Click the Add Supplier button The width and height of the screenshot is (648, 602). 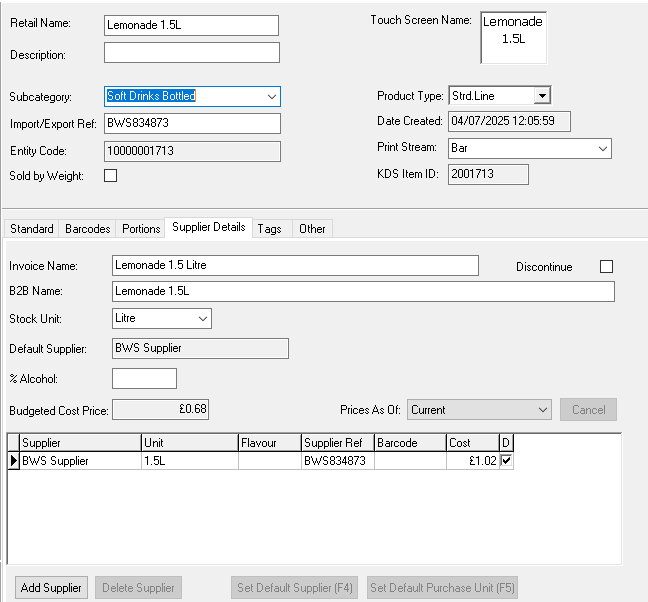(x=52, y=587)
